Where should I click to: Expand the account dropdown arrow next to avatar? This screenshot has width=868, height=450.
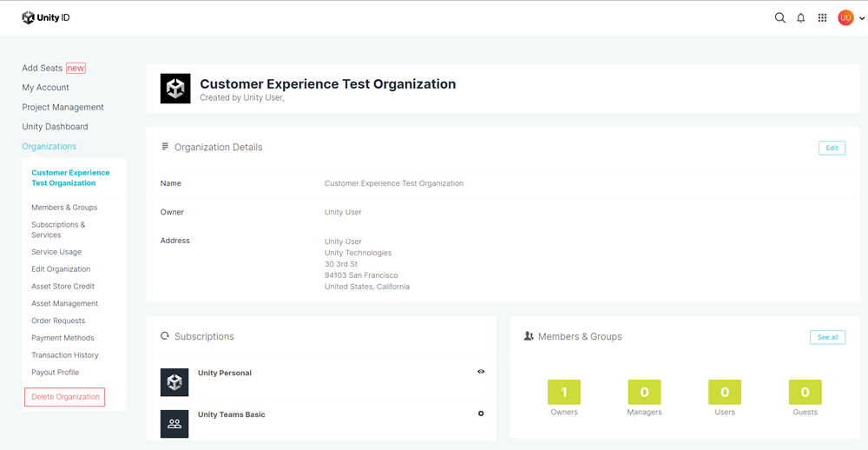click(861, 18)
